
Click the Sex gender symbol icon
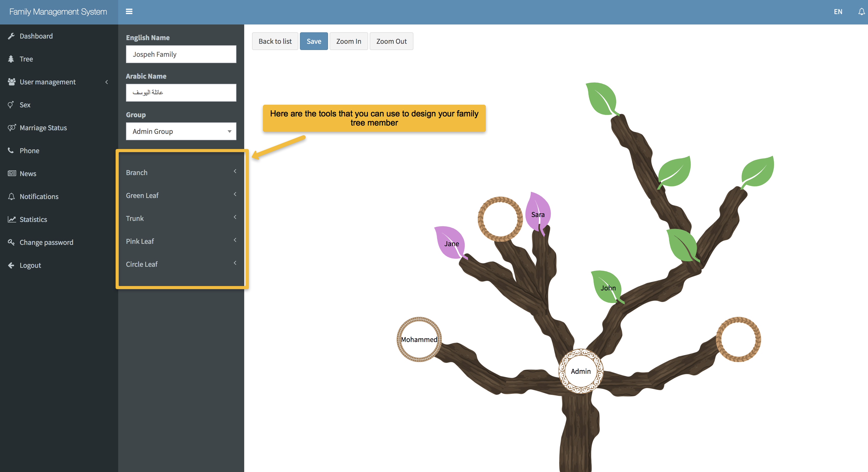coord(11,105)
